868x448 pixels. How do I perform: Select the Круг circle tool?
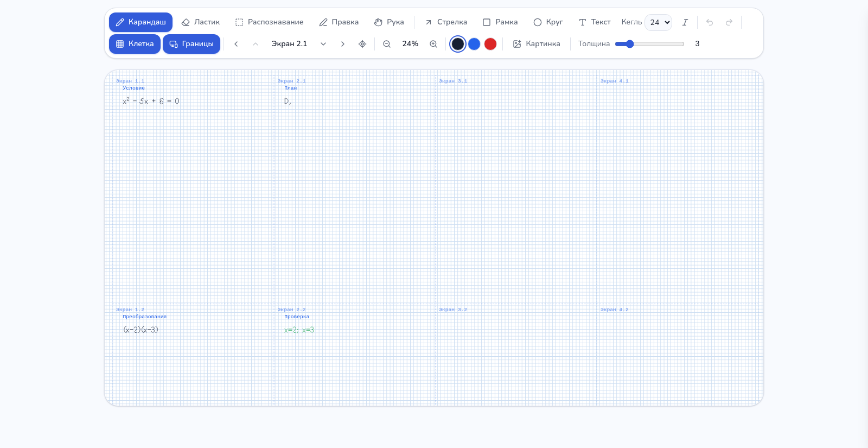(x=548, y=22)
